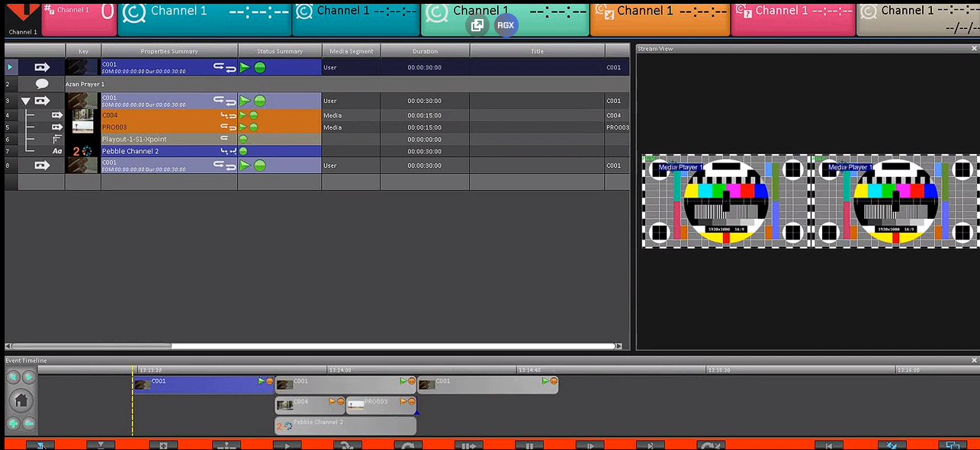
Task: Click the overlapping-windows layout icon in the red toolbar
Action: (x=952, y=445)
